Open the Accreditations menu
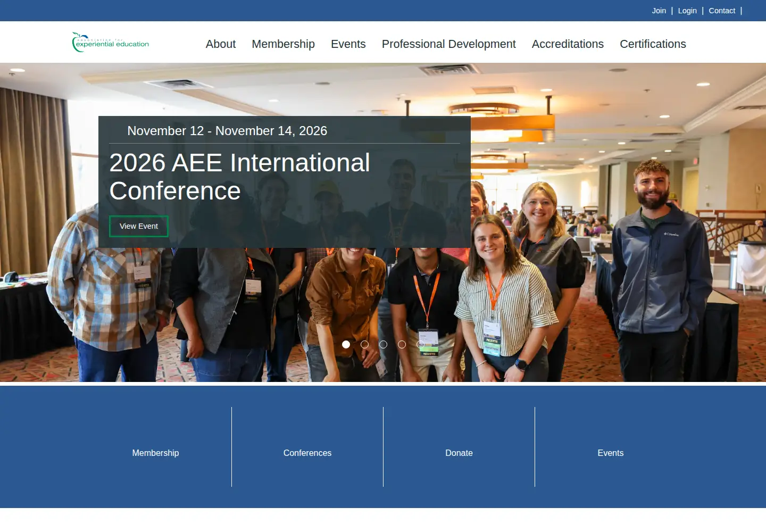Image resolution: width=766 pixels, height=532 pixels. tap(568, 44)
